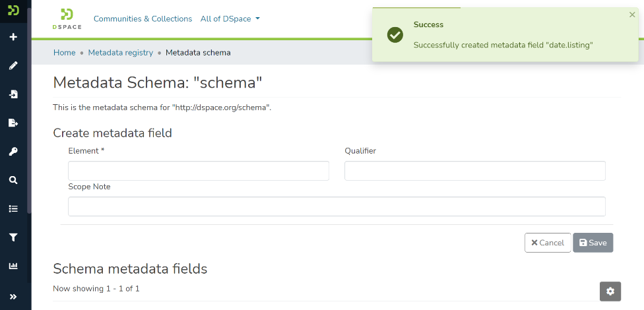The height and width of the screenshot is (310, 644).
Task: Expand the sidebar with double-chevron icon
Action: [13, 296]
